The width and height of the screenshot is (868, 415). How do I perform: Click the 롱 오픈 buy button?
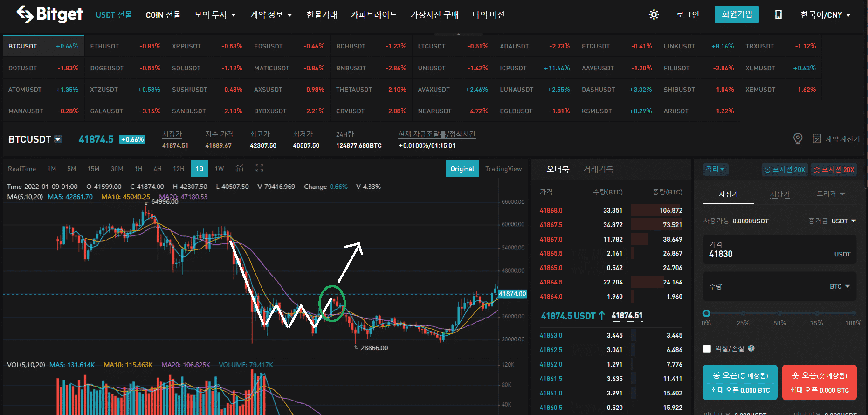(x=740, y=382)
